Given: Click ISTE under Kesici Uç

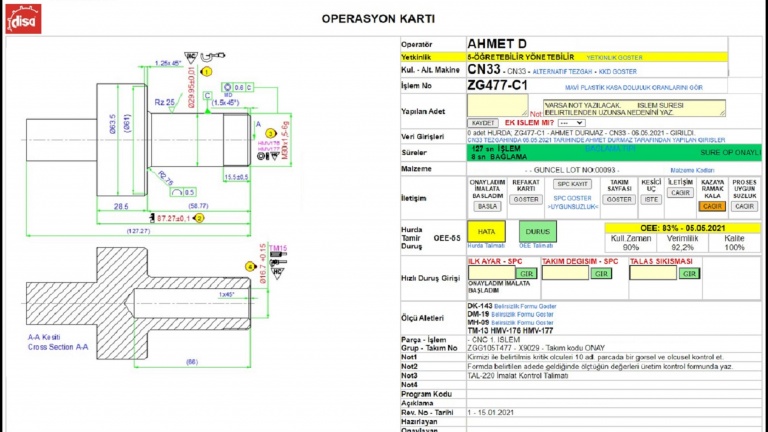Looking at the screenshot, I should pyautogui.click(x=651, y=199).
